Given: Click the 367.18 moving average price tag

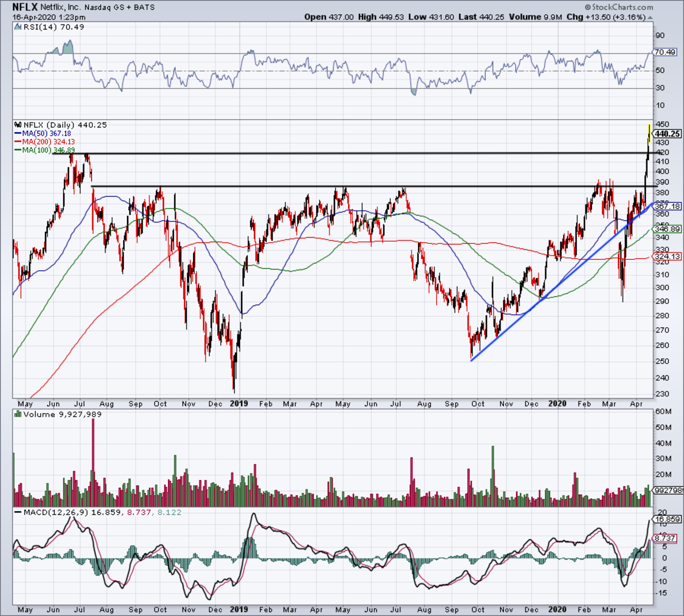Looking at the screenshot, I should pyautogui.click(x=667, y=206).
